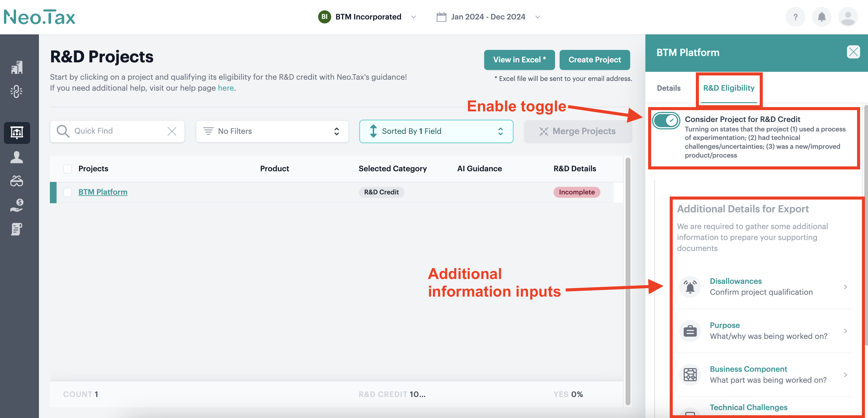This screenshot has width=868, height=418.
Task: Open the payments hand-with-dollar sidebar icon
Action: coord(17,205)
